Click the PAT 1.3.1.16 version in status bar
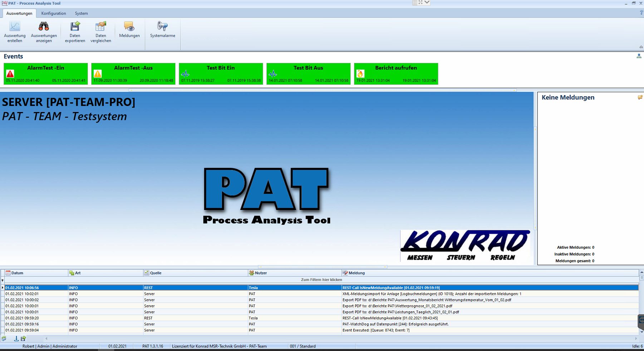The height and width of the screenshot is (351, 644). (153, 346)
